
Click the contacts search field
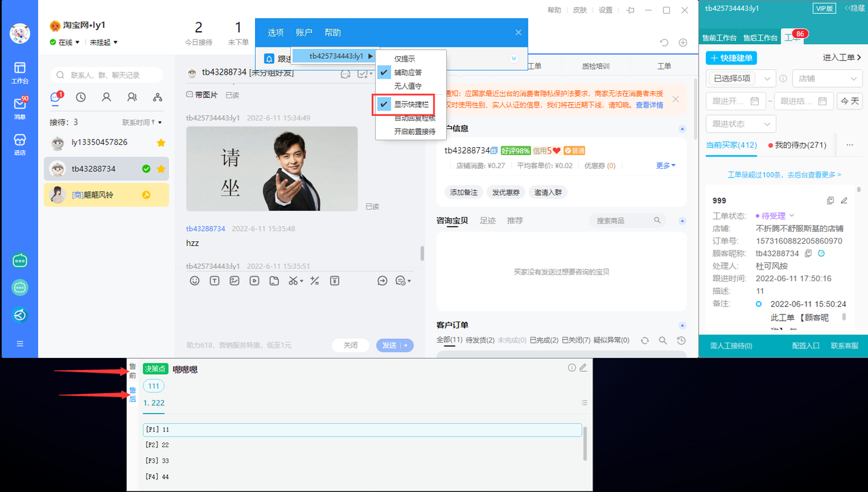click(107, 75)
